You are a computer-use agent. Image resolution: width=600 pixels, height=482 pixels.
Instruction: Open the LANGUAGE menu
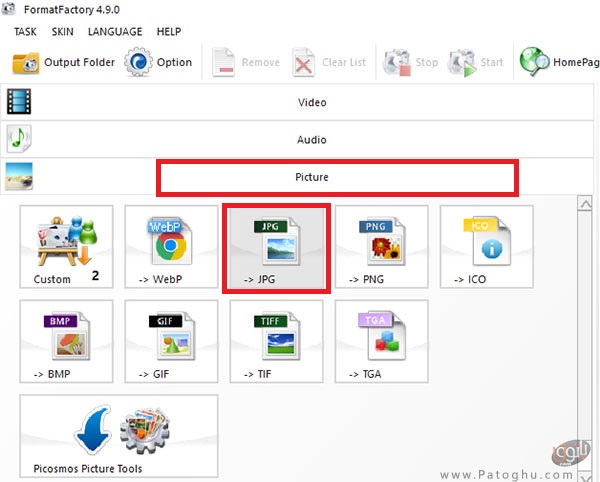[x=115, y=32]
